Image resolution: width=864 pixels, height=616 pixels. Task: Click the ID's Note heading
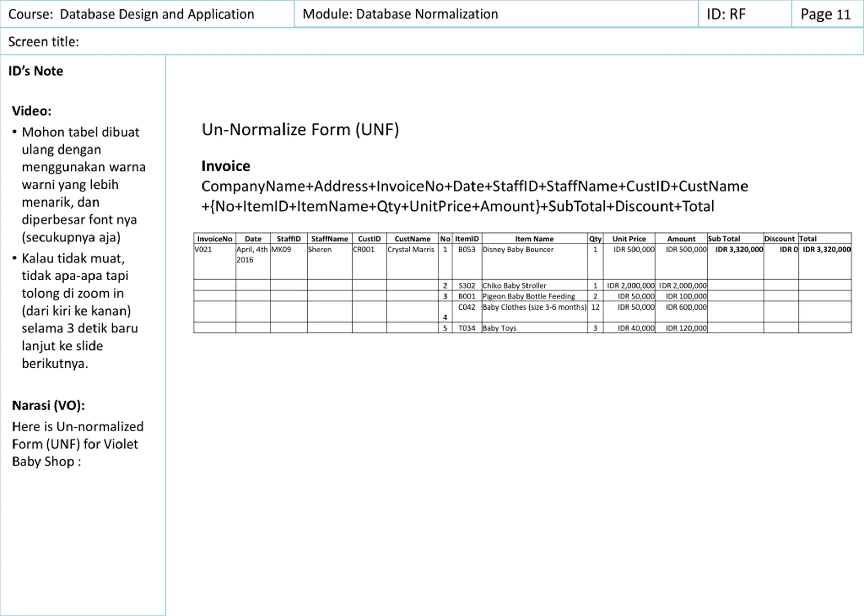(x=36, y=71)
